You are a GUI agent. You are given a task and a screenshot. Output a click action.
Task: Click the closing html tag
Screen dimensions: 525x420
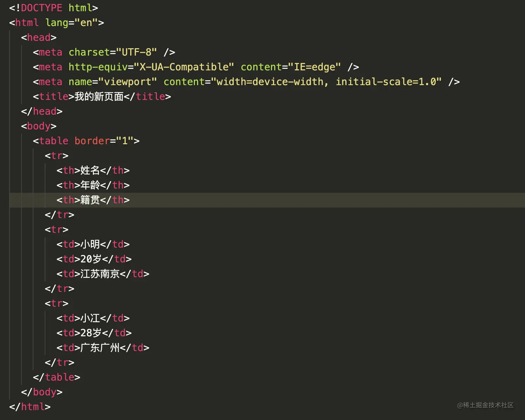30,407
